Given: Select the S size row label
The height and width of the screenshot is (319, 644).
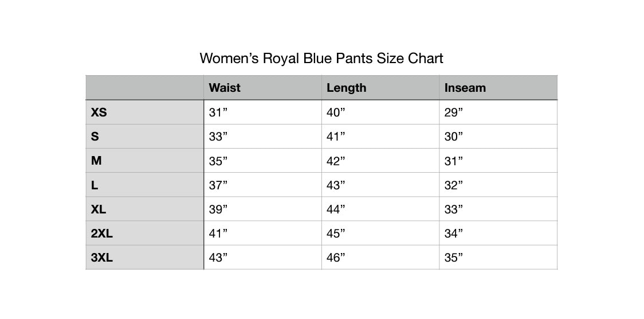Looking at the screenshot, I should coord(95,137).
